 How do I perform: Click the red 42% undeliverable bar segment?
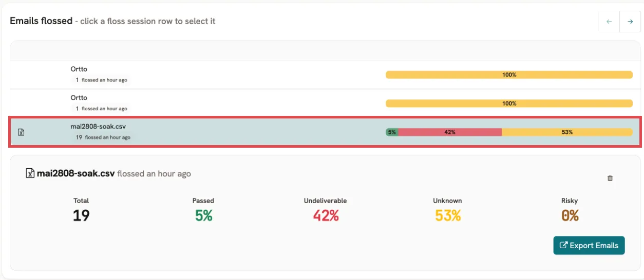[x=450, y=132]
